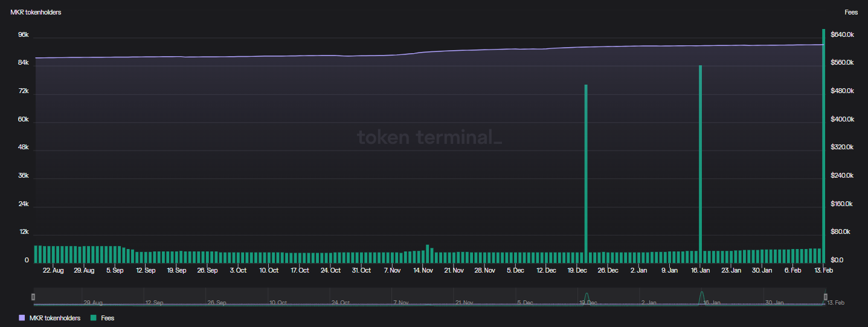Click the token terminal watermark
Viewport: 868px width, 327px height.
(429, 137)
